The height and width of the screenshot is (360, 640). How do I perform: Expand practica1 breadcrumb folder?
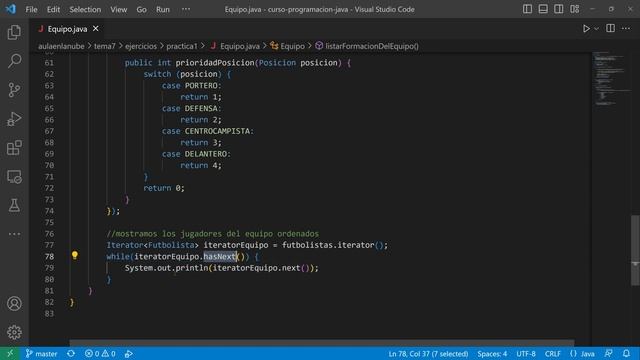tap(182, 46)
